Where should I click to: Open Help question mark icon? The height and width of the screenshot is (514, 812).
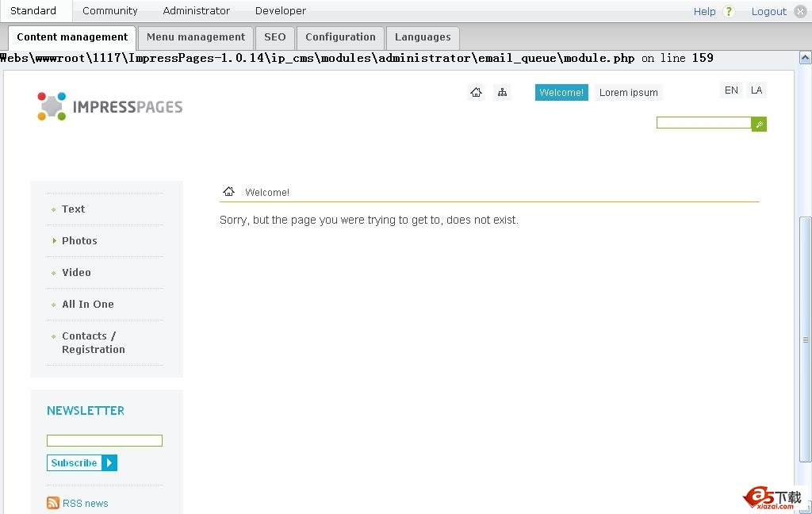729,11
